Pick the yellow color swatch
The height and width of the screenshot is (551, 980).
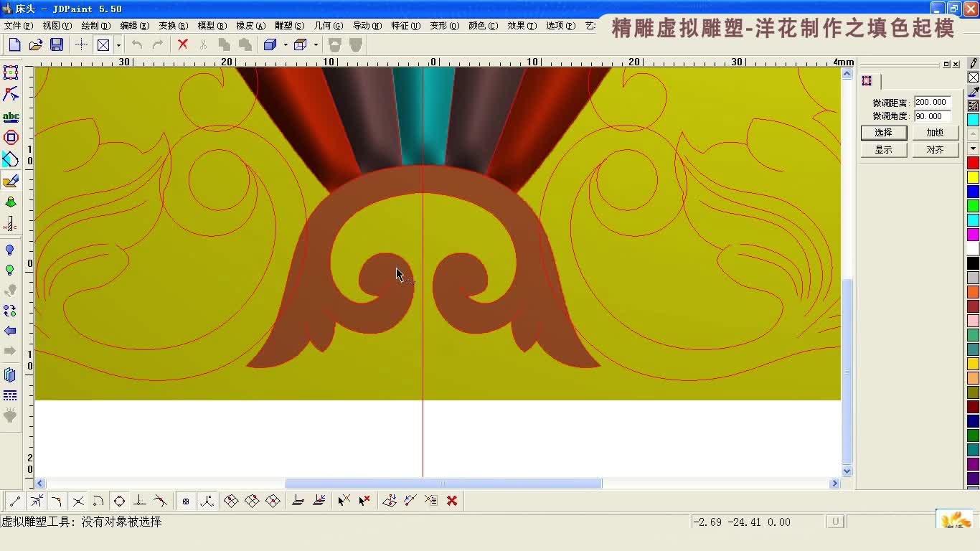pos(974,177)
